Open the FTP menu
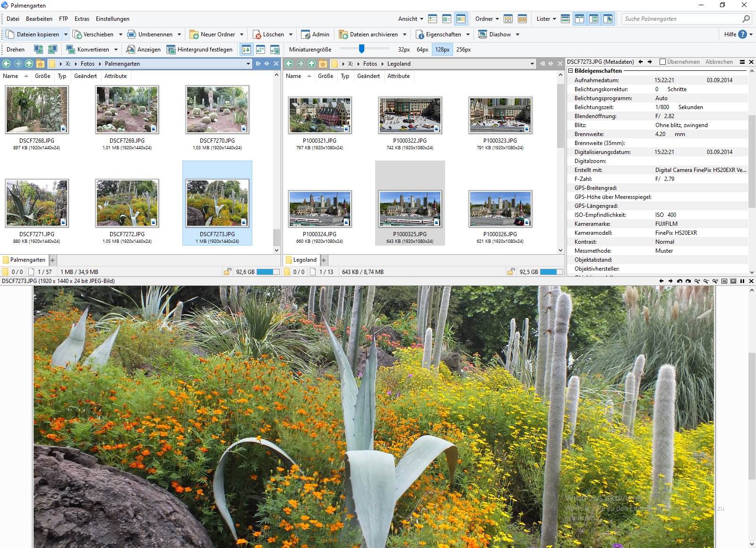Image resolution: width=756 pixels, height=548 pixels. pos(63,19)
